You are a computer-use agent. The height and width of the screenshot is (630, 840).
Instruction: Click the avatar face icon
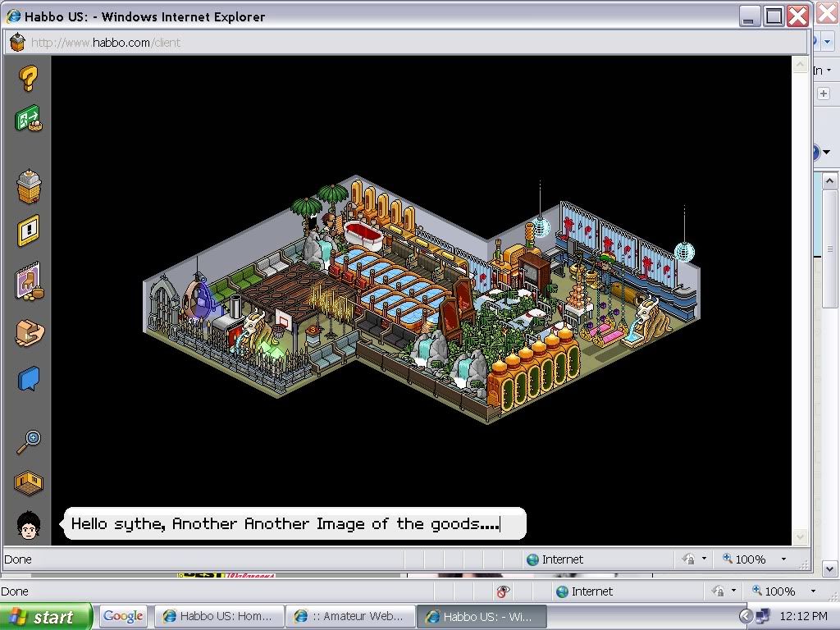[x=29, y=525]
